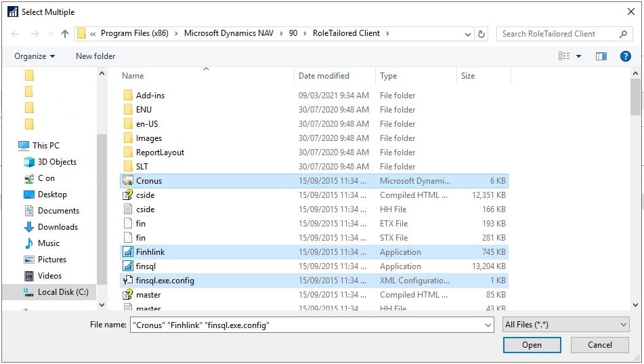Click the Finhlink application icon
The image size is (644, 364).
coord(128,251)
